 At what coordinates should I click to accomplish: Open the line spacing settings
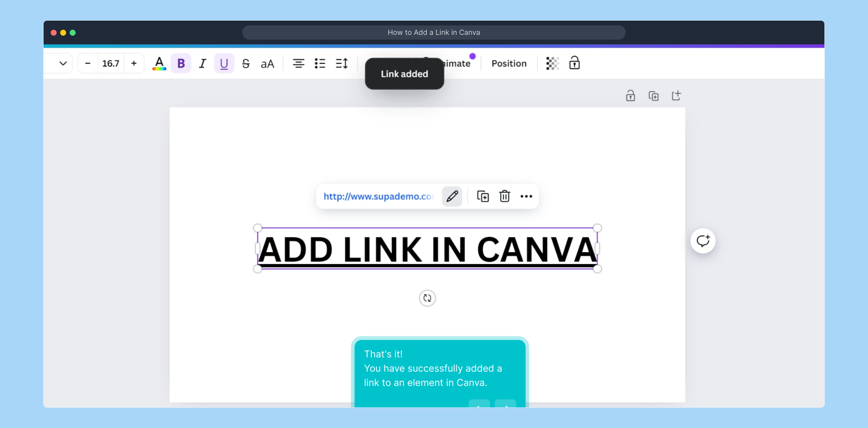[x=341, y=63]
